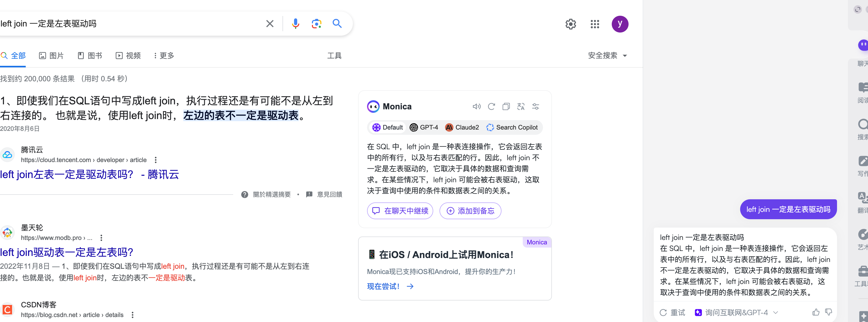Screen dimensions: 868x322
Task: Click thumbs up on chat response
Action: (815, 312)
